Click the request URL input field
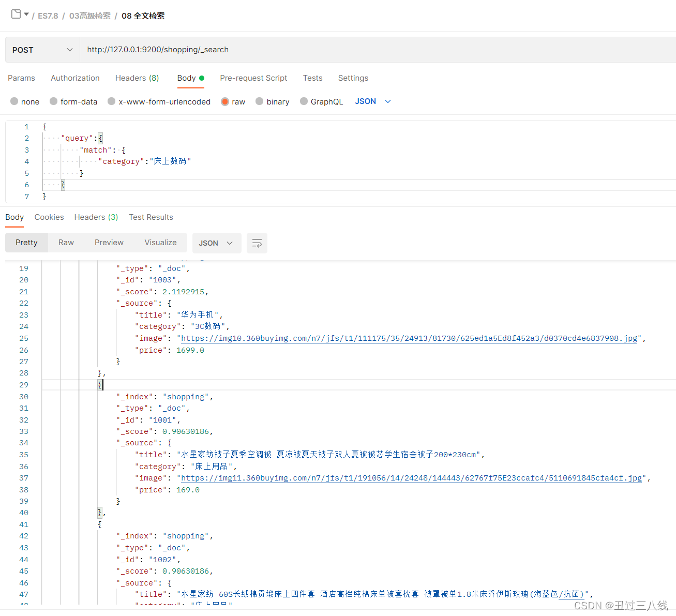The height and width of the screenshot is (616, 676). [x=378, y=50]
